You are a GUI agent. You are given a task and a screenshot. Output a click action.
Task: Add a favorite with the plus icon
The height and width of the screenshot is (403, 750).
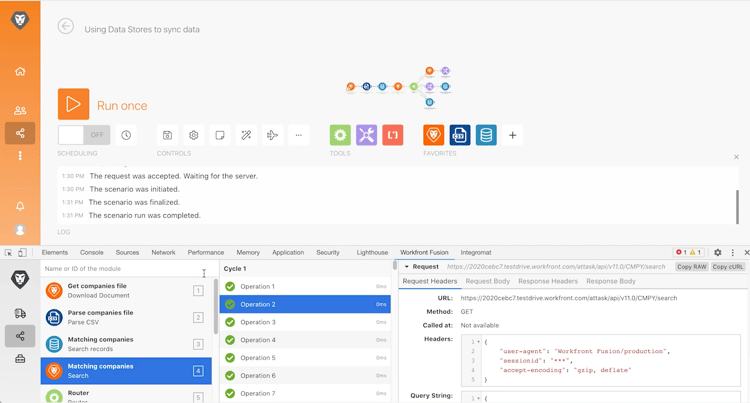512,135
